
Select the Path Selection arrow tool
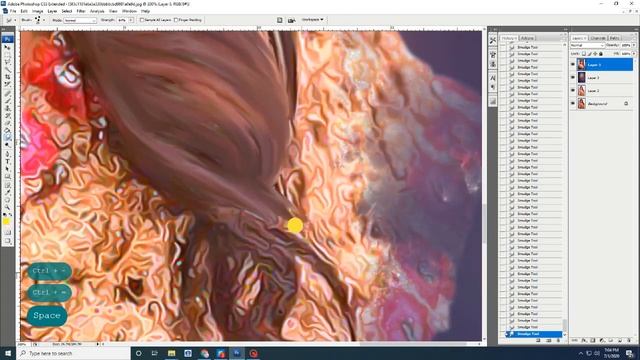pos(8,169)
